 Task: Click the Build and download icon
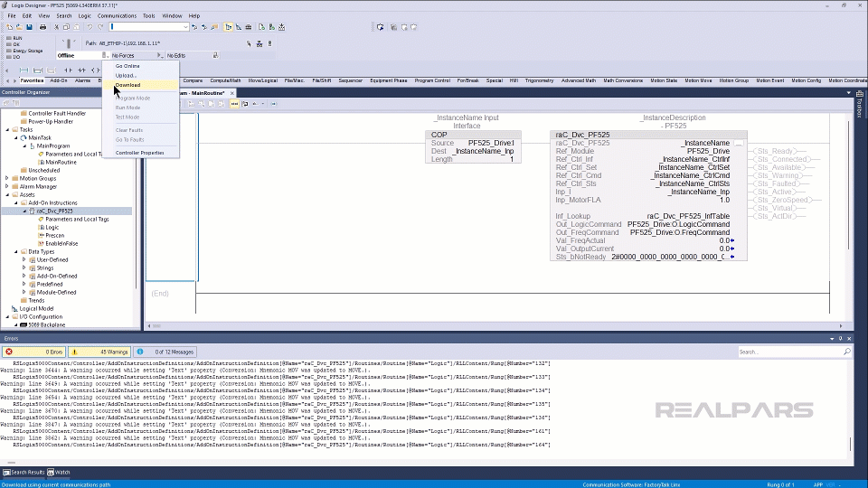point(282,26)
